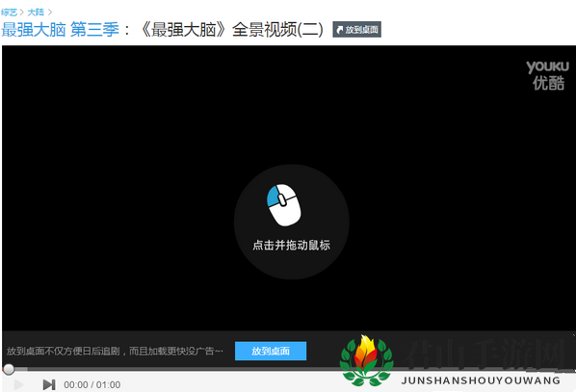Skip to next video with next-track icon
Image resolution: width=576 pixels, height=392 pixels.
tap(49, 384)
